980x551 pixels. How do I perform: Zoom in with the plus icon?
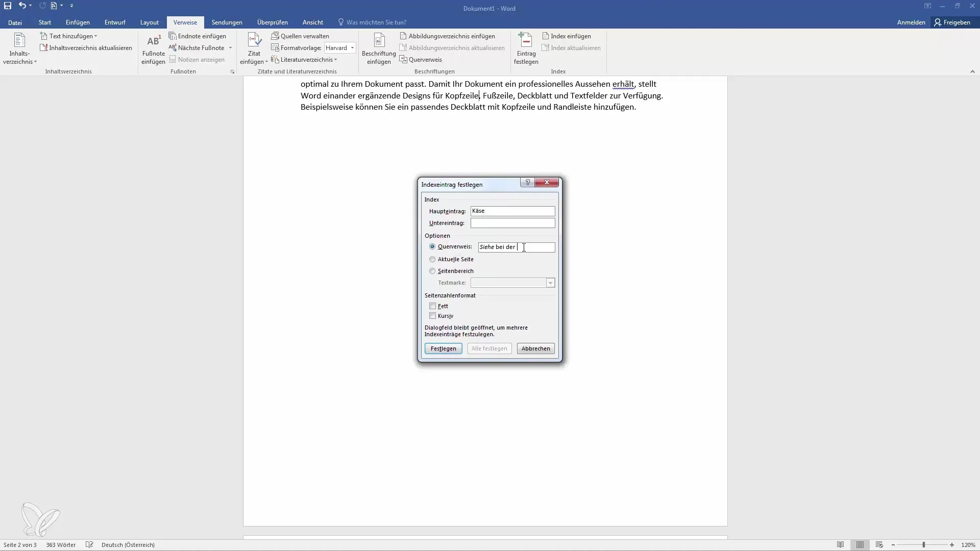tap(952, 545)
